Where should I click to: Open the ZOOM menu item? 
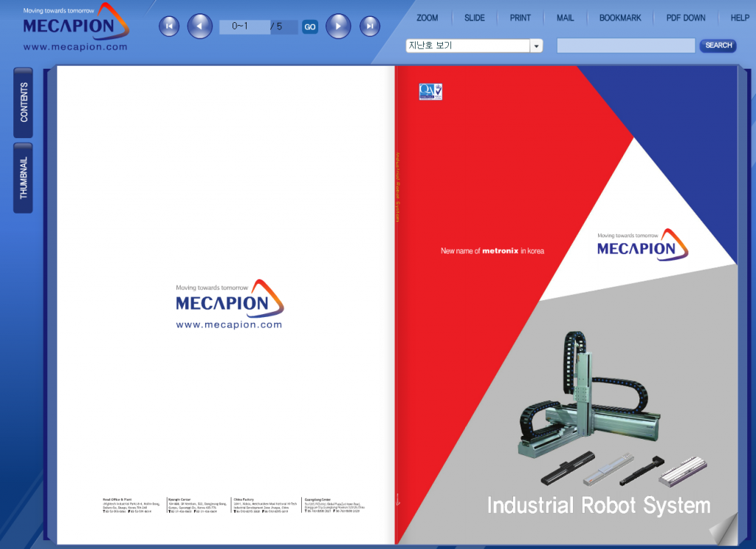tap(427, 18)
